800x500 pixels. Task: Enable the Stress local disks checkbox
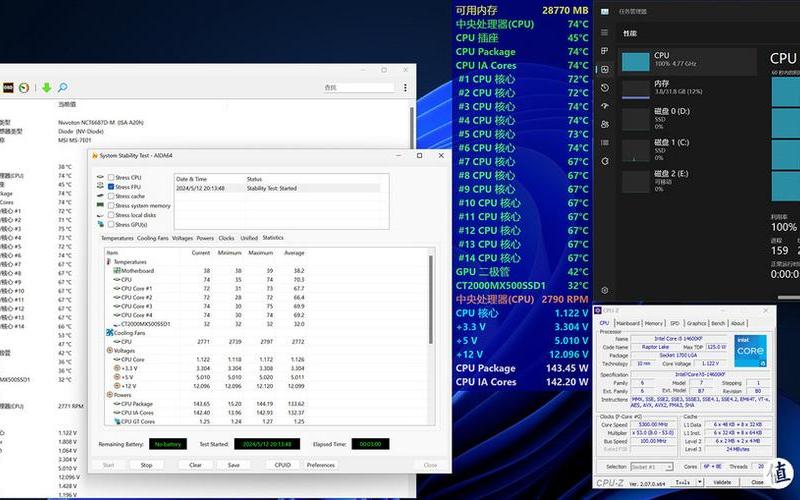[111, 215]
